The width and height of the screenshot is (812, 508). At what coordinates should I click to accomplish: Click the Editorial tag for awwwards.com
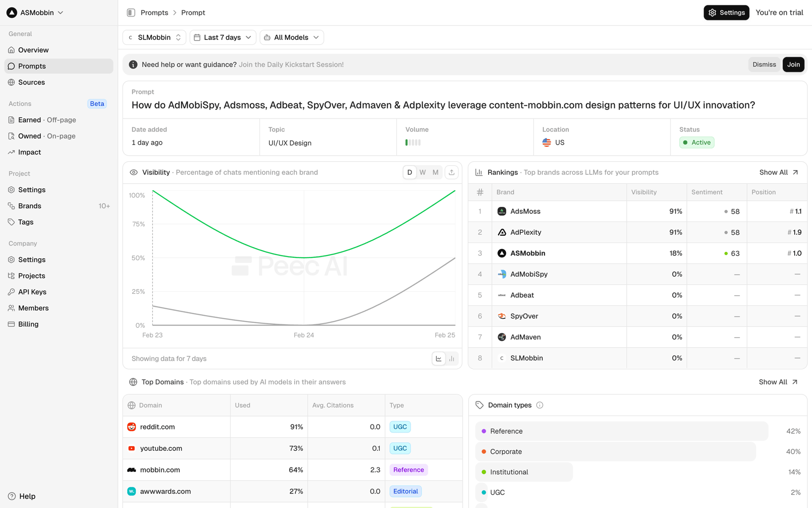(406, 491)
